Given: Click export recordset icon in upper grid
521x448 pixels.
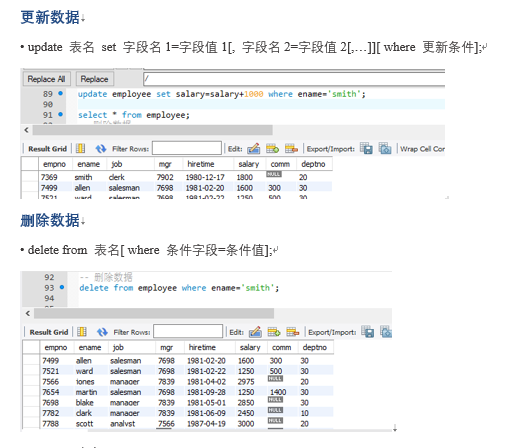Looking at the screenshot, I should coord(367,149).
